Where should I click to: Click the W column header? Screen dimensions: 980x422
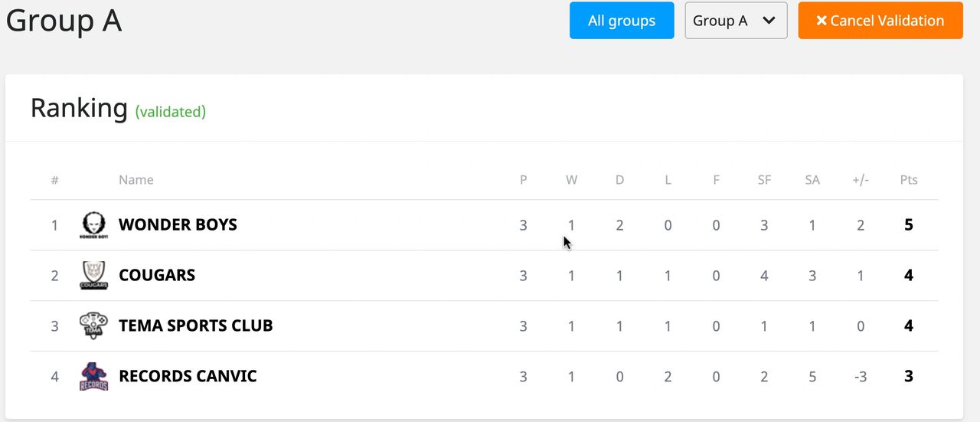571,180
